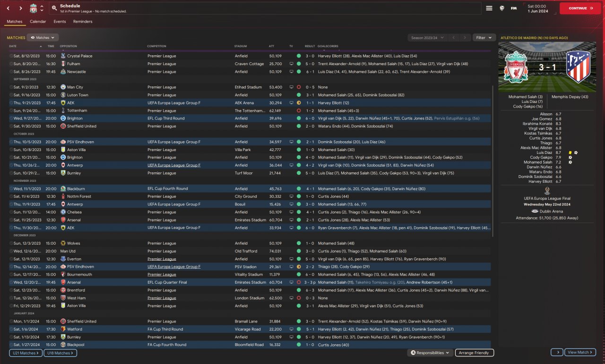Go to the next season arrow
Viewport: 605px width, 364px height.
pyautogui.click(x=466, y=38)
